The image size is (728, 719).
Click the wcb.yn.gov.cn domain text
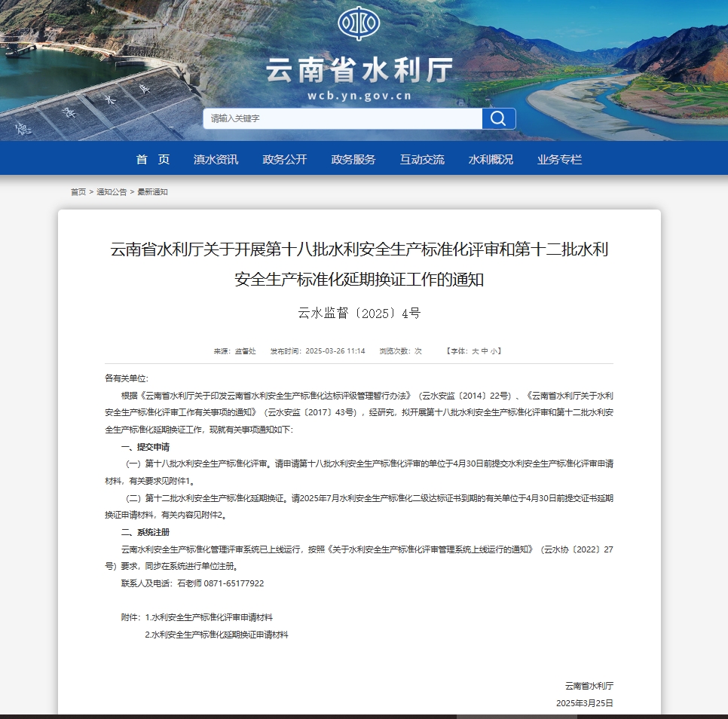click(359, 96)
